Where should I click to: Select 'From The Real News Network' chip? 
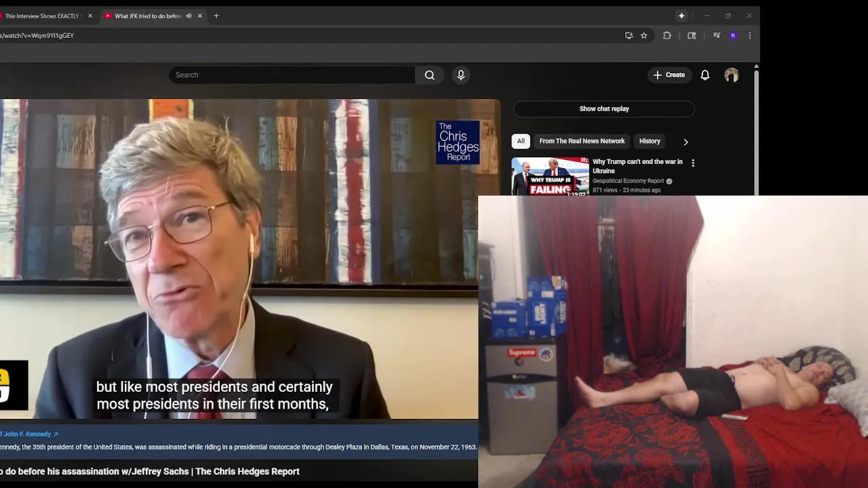point(582,141)
